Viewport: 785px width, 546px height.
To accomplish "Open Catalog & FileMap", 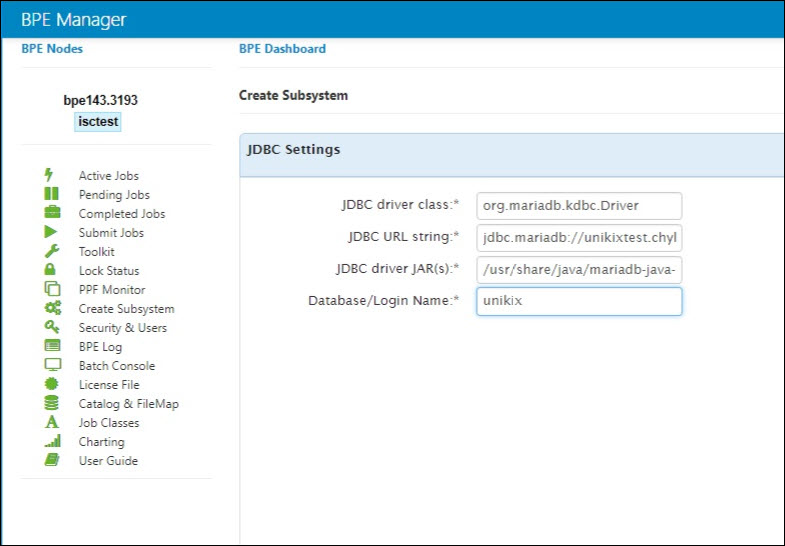I will [129, 404].
